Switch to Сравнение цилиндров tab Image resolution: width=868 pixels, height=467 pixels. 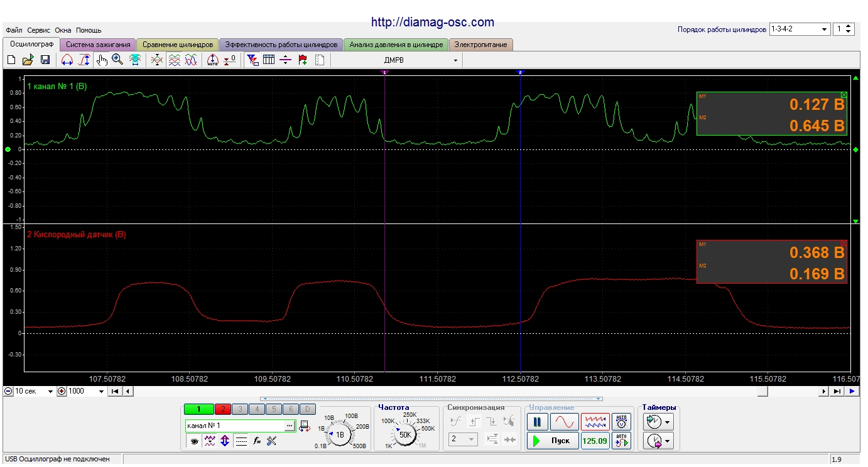(x=178, y=45)
